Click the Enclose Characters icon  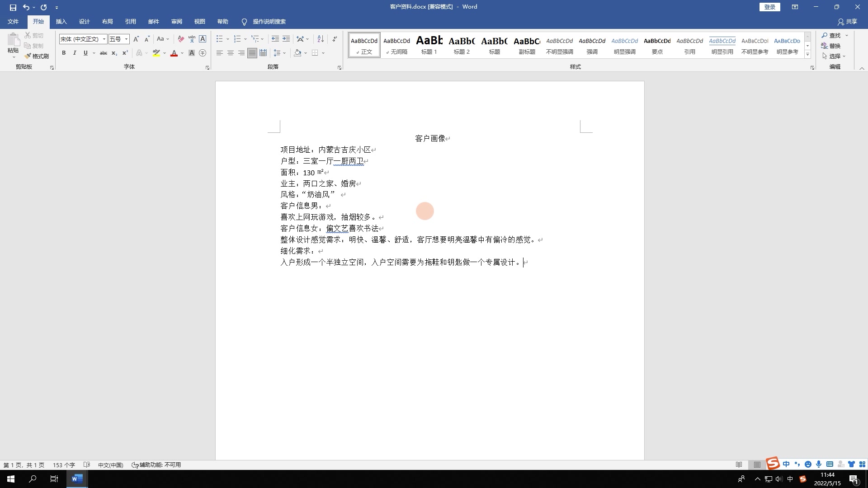point(203,53)
